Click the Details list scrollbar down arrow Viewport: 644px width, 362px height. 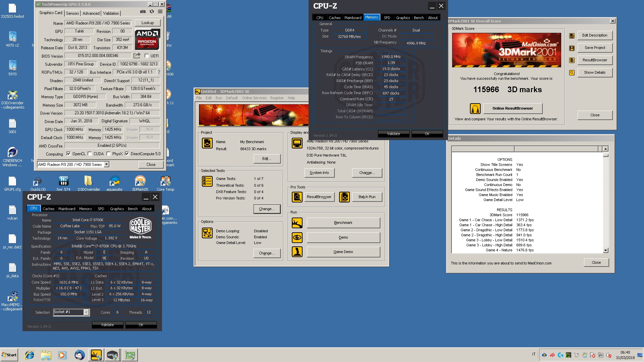[605, 250]
